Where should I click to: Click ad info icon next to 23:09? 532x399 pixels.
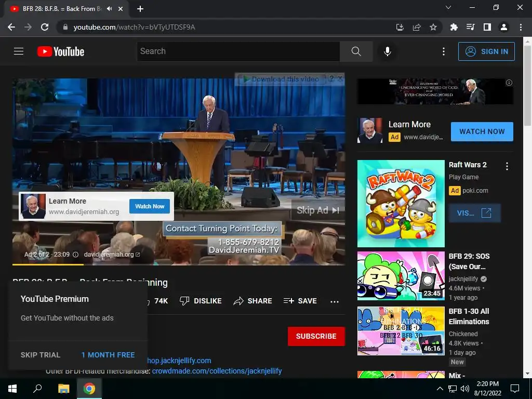coord(76,255)
